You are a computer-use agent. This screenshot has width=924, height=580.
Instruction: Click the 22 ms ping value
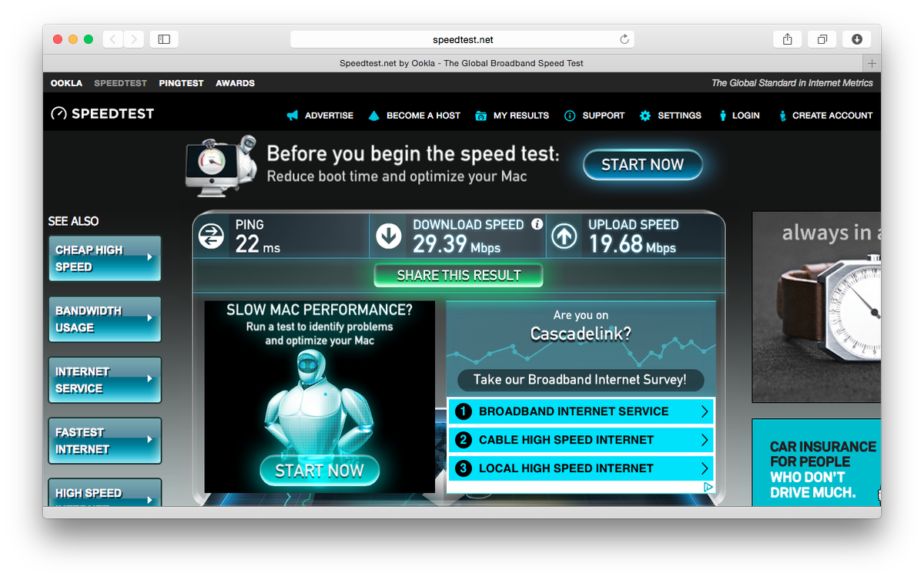(257, 245)
